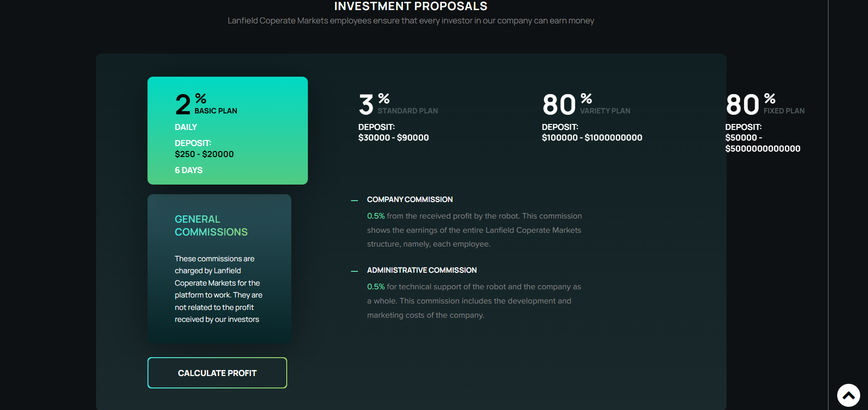The height and width of the screenshot is (410, 868).
Task: Click the General Commissions heading
Action: pyautogui.click(x=211, y=225)
